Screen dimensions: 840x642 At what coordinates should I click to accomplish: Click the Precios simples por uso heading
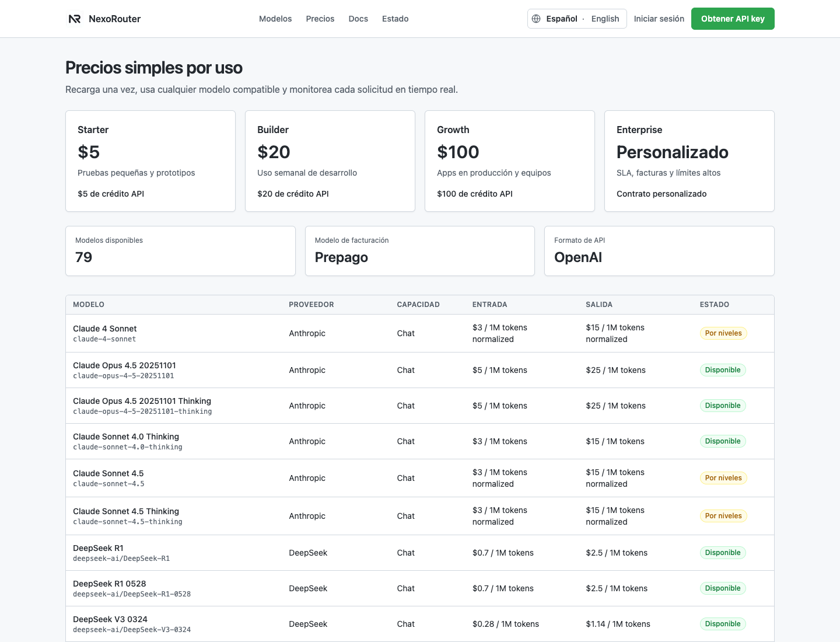(154, 68)
